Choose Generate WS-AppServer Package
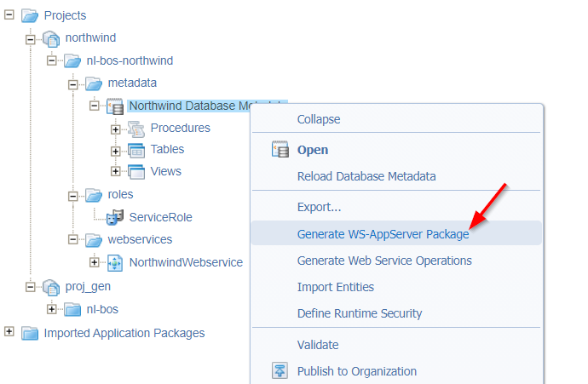The width and height of the screenshot is (588, 384). pyautogui.click(x=383, y=234)
